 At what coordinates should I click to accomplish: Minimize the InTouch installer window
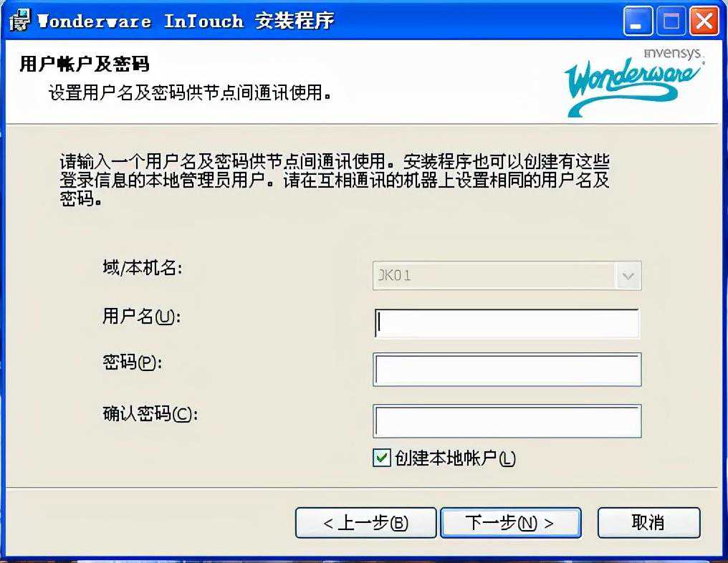pyautogui.click(x=638, y=21)
